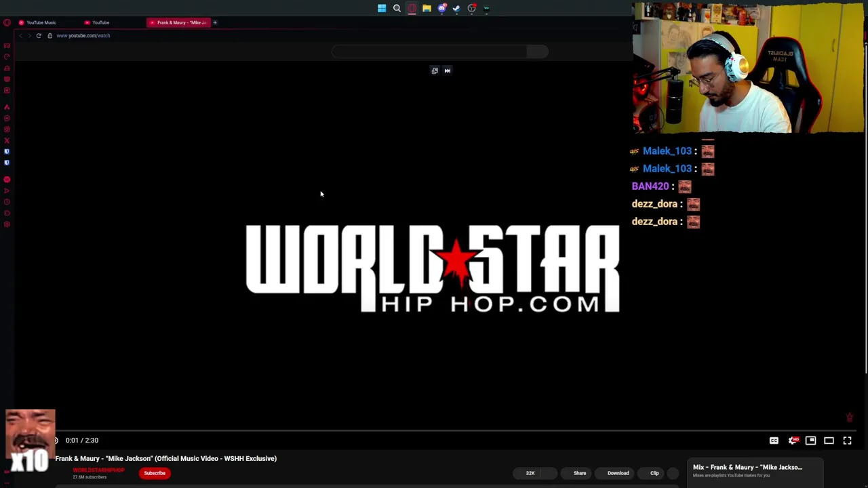
Task: Switch player to theater mode
Action: click(x=829, y=441)
